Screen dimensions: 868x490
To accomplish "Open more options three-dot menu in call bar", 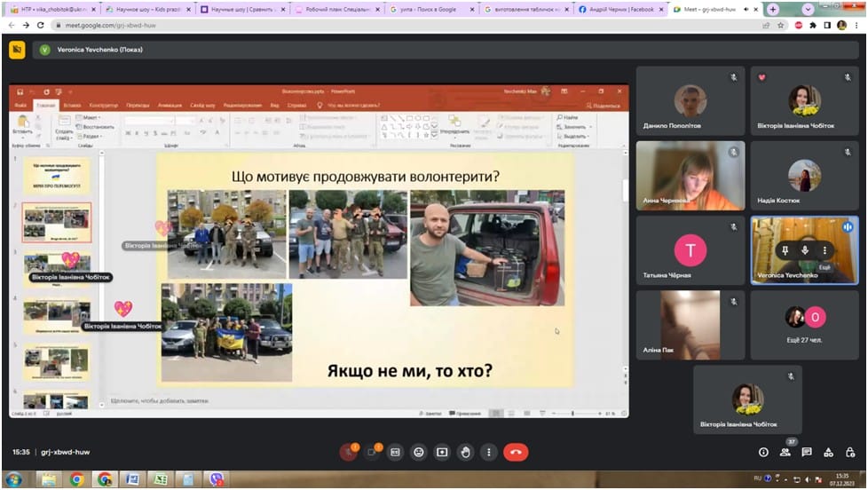I will tap(488, 452).
